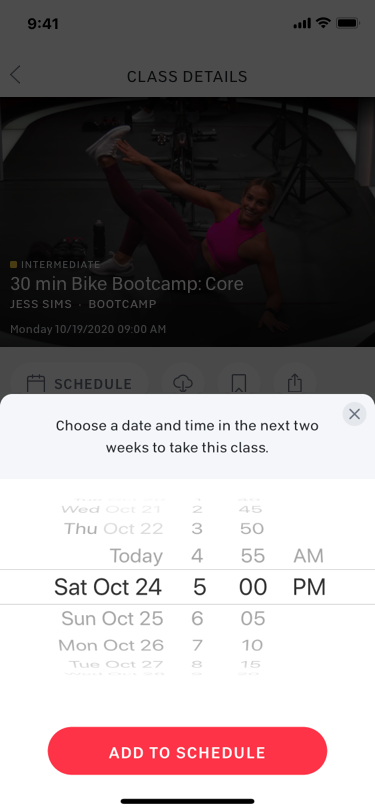Tap the share icon
The image size is (375, 812).
point(294,384)
